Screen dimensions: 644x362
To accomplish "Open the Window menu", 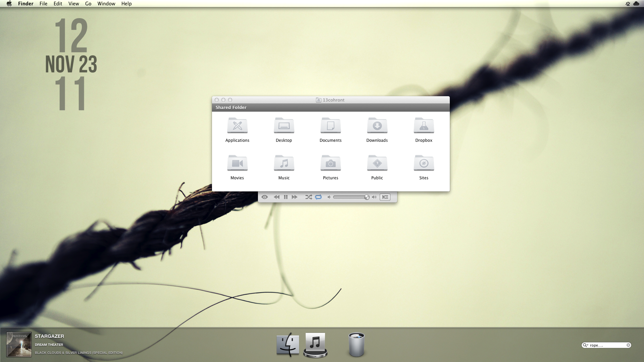I will point(106,4).
